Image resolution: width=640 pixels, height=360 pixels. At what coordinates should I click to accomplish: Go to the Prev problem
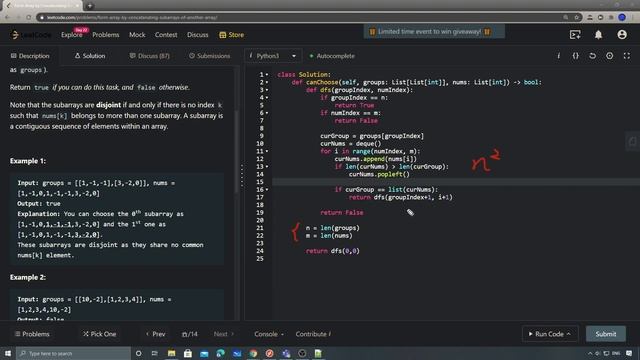(155, 334)
